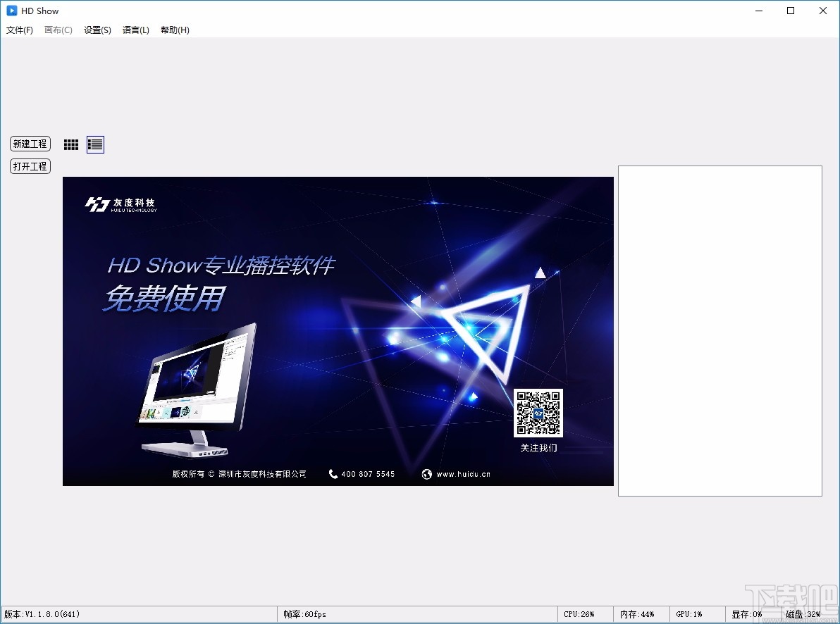Open the 文件 menu
The image size is (840, 624).
[x=20, y=30]
